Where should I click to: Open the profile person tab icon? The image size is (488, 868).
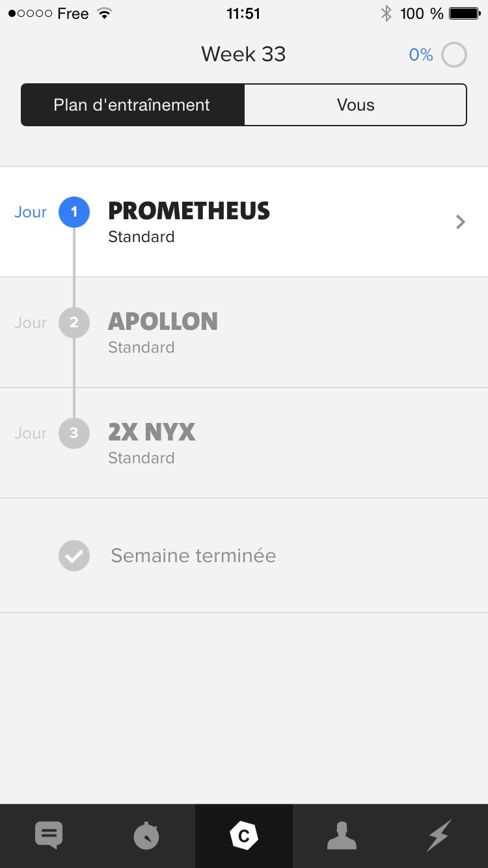[342, 835]
